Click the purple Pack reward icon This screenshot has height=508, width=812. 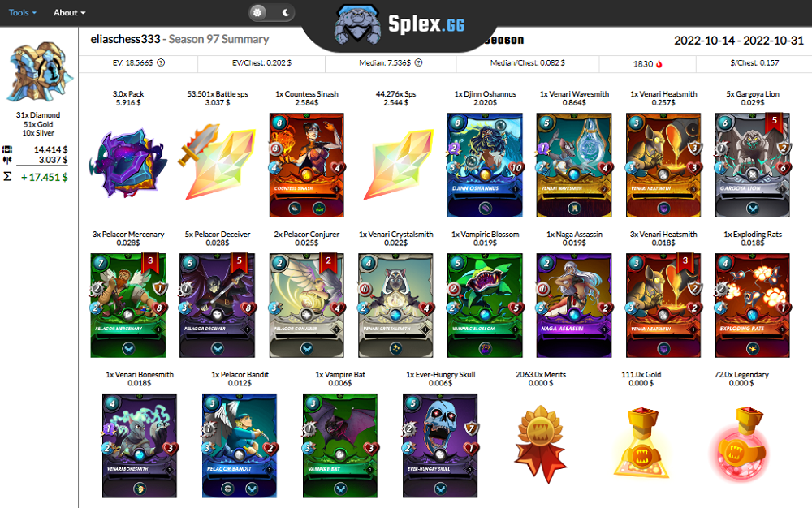tap(128, 163)
